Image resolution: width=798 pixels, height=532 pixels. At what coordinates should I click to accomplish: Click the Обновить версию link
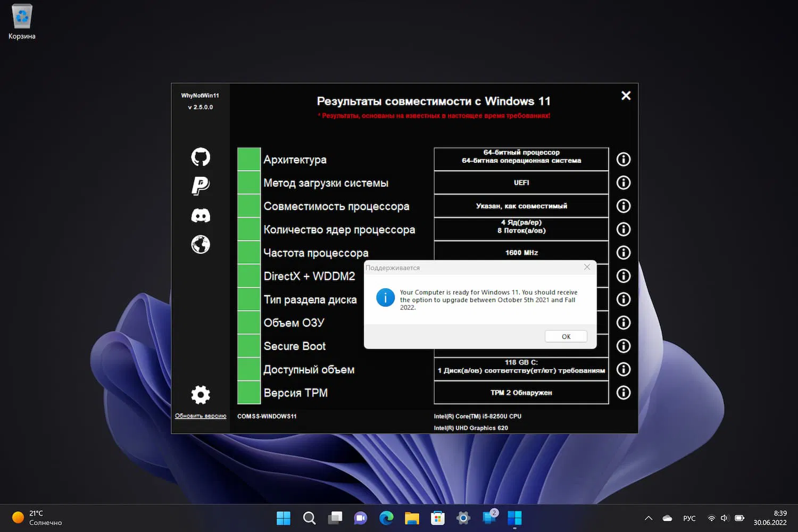(201, 416)
